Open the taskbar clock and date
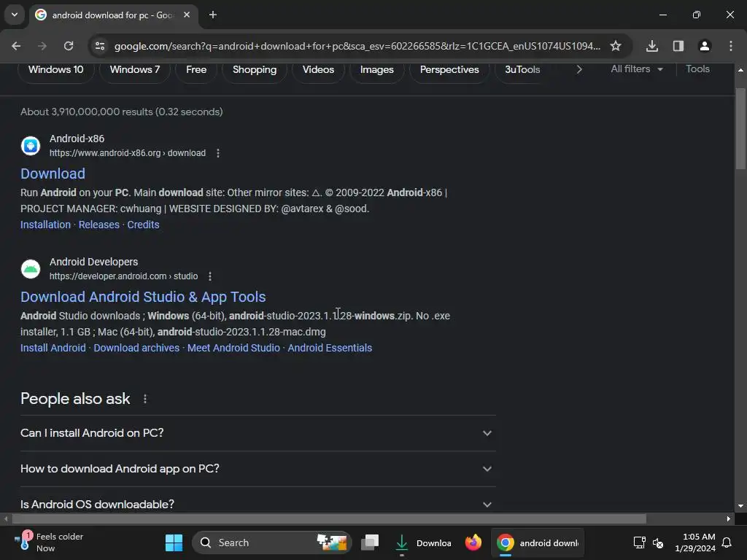This screenshot has height=560, width=747. [x=695, y=542]
